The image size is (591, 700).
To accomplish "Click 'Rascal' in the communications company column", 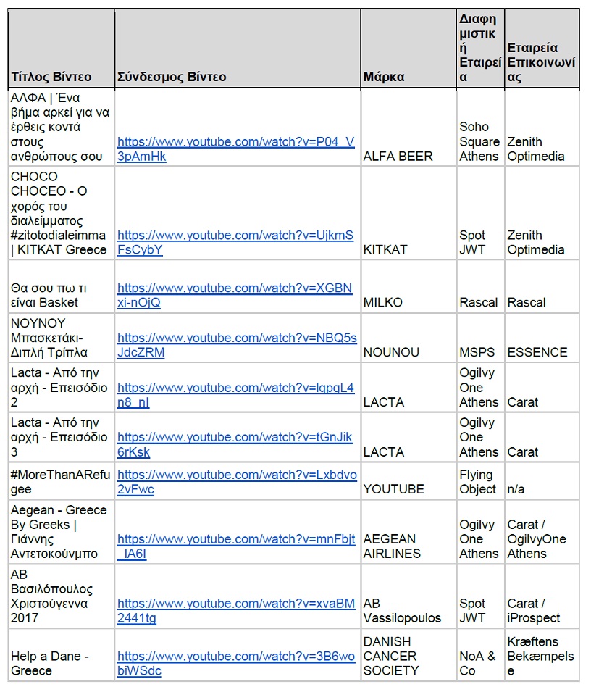I will pos(527,303).
